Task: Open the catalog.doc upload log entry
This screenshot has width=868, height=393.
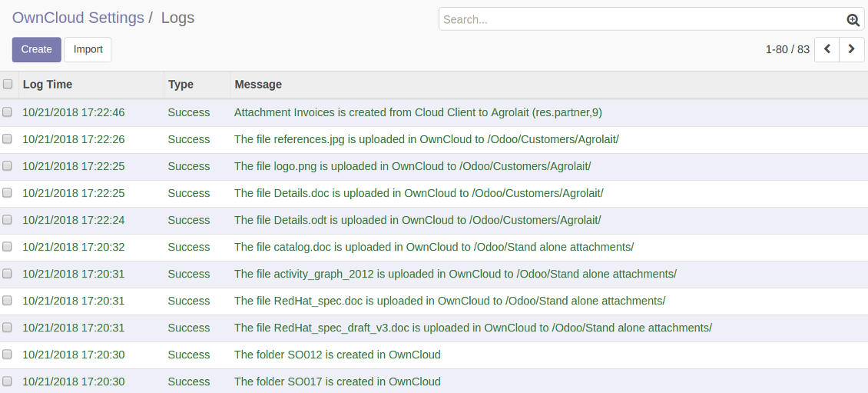Action: (x=433, y=247)
